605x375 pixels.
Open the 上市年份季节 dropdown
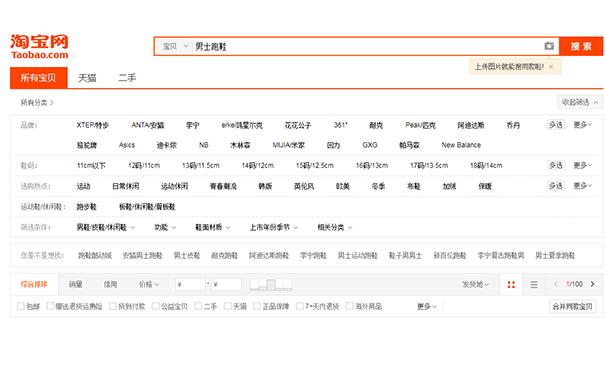[274, 227]
